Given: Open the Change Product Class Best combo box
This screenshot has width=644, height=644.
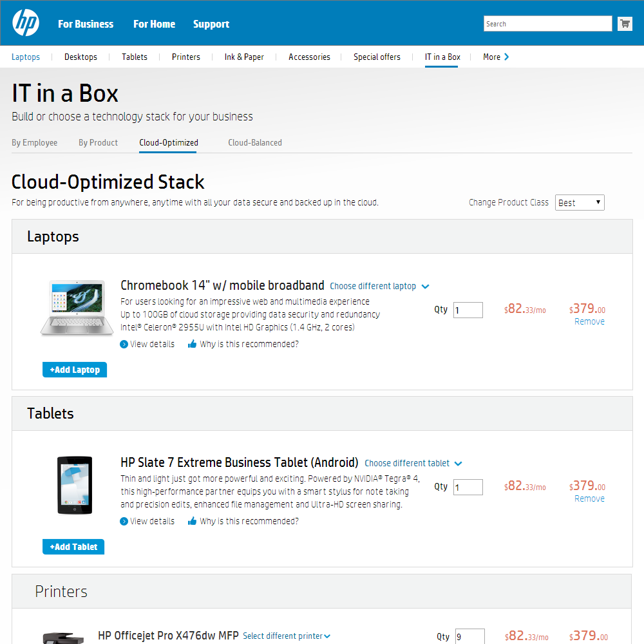Looking at the screenshot, I should tap(579, 202).
